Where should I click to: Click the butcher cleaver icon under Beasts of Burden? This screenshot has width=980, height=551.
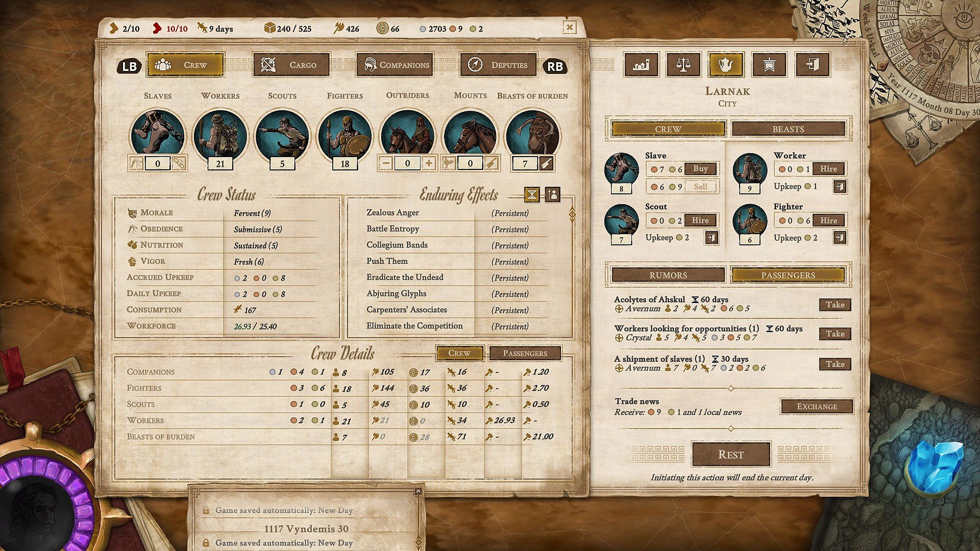(x=546, y=163)
